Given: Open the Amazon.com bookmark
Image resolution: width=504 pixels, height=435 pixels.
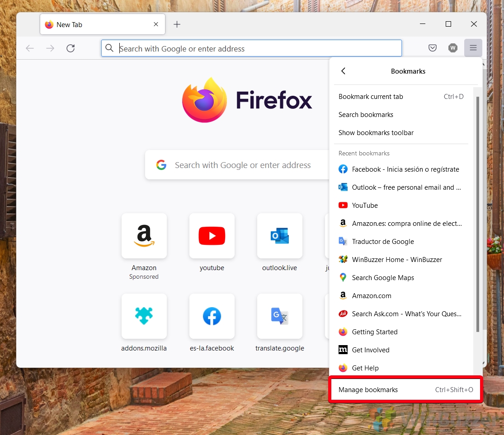Looking at the screenshot, I should [401, 295].
